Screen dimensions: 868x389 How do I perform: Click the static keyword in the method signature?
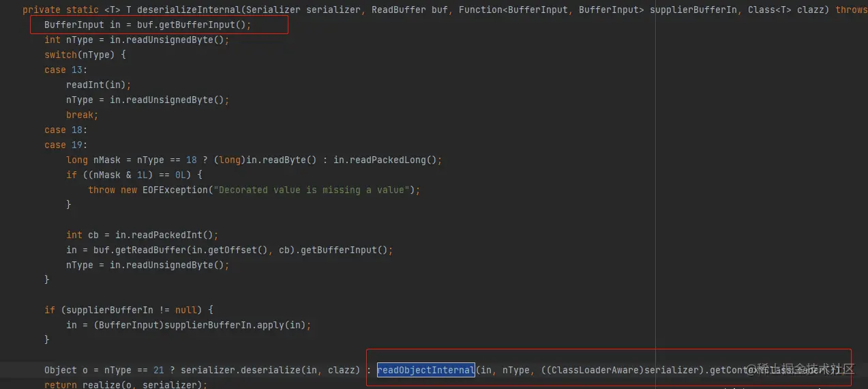pos(83,10)
